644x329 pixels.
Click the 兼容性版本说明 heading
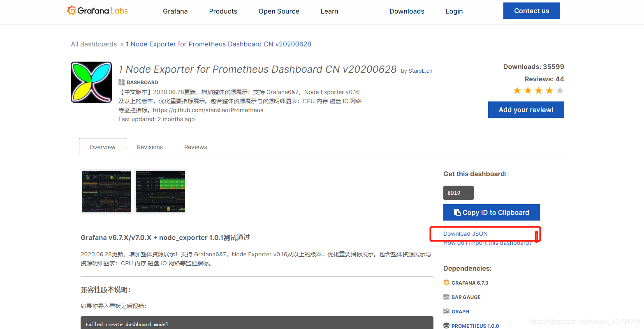coord(106,290)
